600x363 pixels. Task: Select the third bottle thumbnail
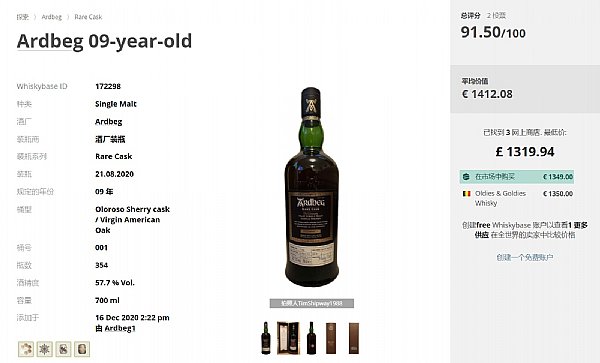pyautogui.click(x=311, y=338)
